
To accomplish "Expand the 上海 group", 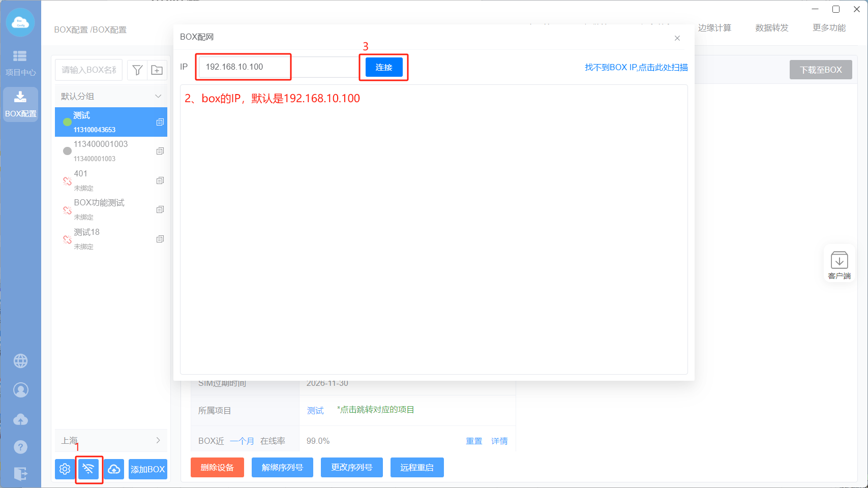I will tap(158, 440).
